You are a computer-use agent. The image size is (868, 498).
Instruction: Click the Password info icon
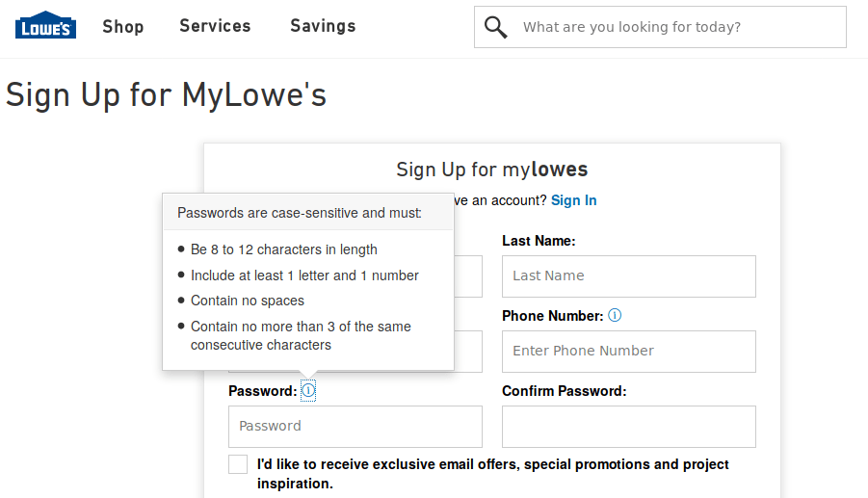click(307, 390)
